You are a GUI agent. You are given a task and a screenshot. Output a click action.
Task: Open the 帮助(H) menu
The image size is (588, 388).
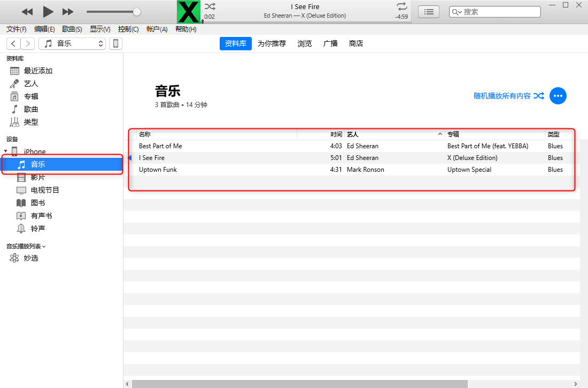[185, 29]
